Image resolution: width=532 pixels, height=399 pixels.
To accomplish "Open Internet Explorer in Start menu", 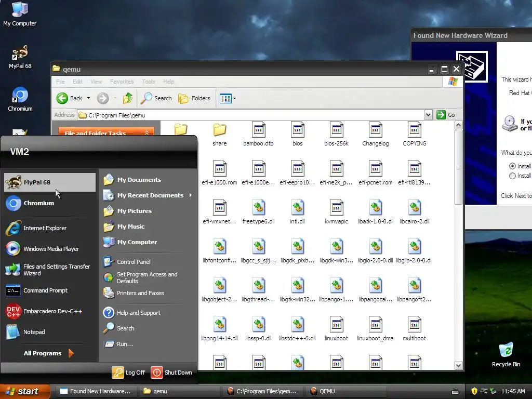I will click(x=50, y=228).
